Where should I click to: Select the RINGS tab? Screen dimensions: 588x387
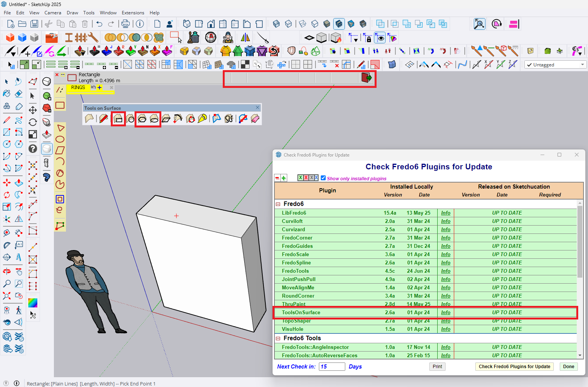tap(78, 88)
